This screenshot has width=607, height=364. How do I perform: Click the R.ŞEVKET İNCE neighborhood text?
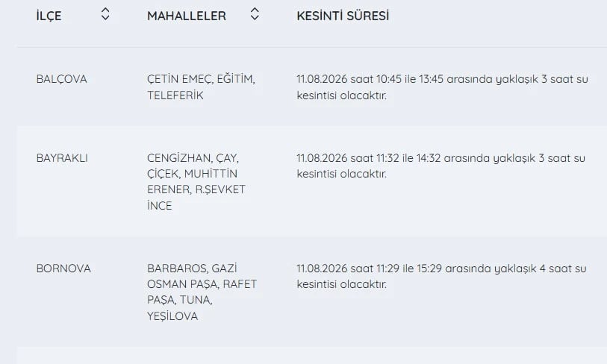pyautogui.click(x=196, y=197)
